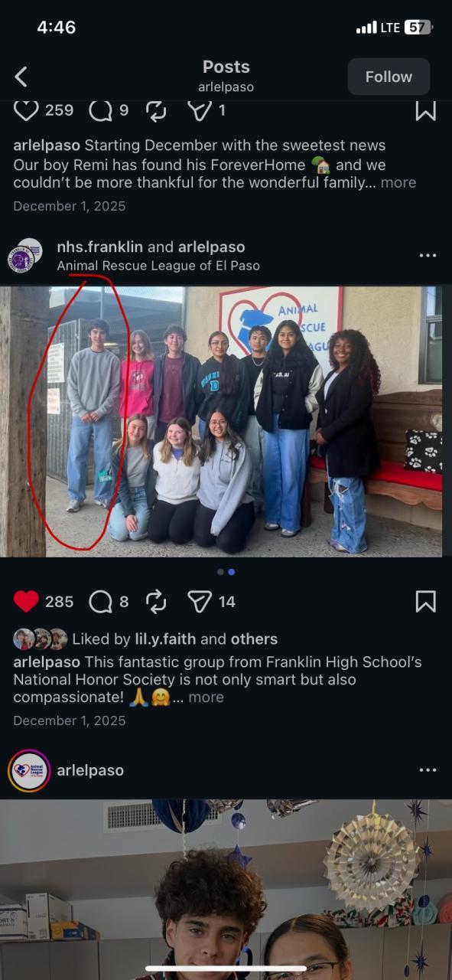Viewport: 452px width, 980px height.
Task: Tap arlelpaso story ring avatar
Action: [x=29, y=770]
